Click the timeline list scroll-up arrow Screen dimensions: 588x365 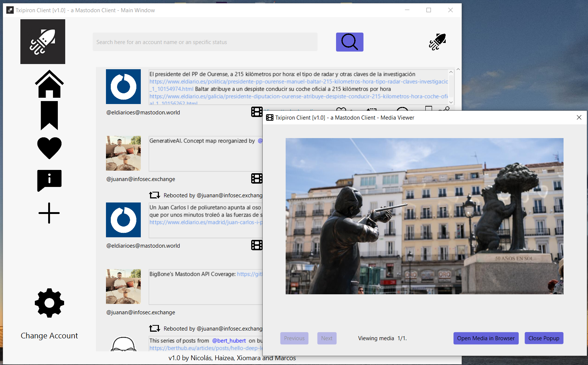point(458,70)
